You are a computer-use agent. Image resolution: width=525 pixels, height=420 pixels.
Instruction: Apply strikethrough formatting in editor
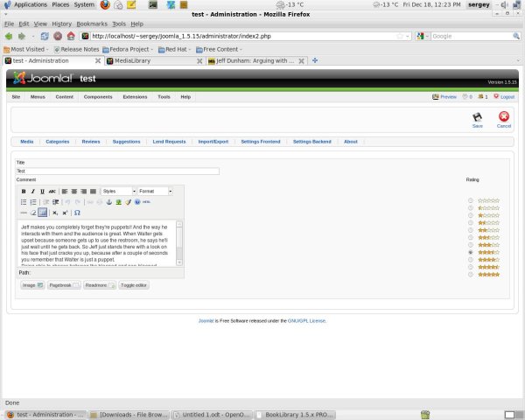[52, 192]
